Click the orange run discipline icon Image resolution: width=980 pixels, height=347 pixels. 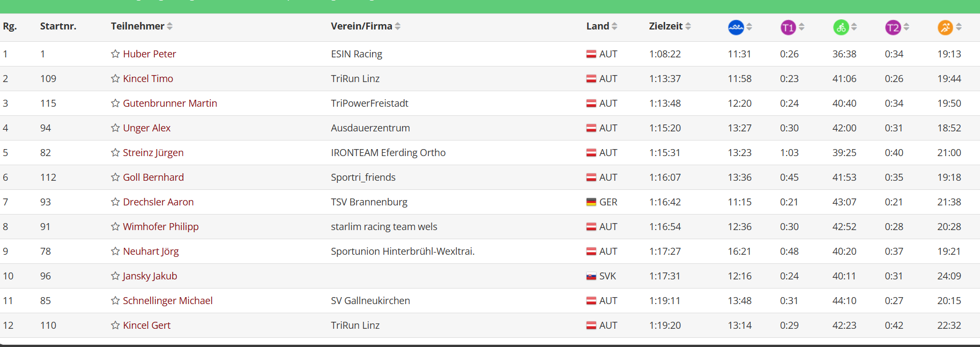945,27
